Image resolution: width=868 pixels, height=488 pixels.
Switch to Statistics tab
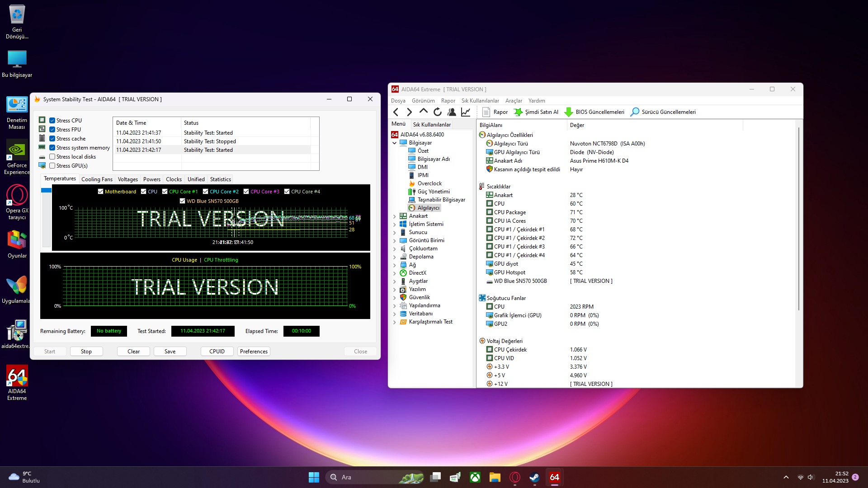click(x=221, y=179)
